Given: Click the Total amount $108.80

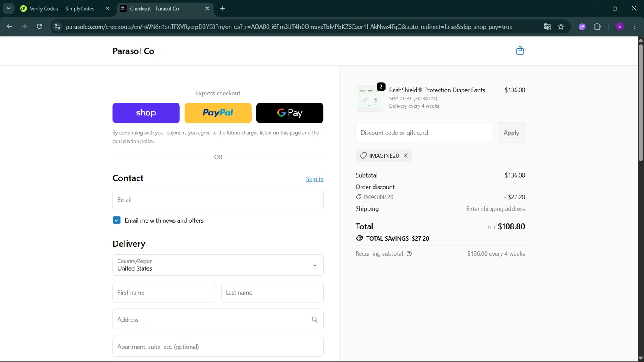Looking at the screenshot, I should tap(511, 226).
